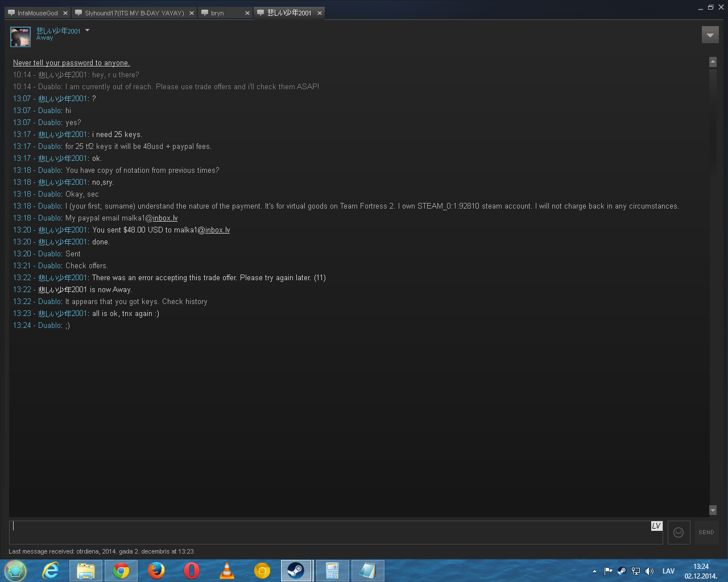Launch Firefox from the taskbar
The width and height of the screenshot is (728, 582).
(156, 571)
